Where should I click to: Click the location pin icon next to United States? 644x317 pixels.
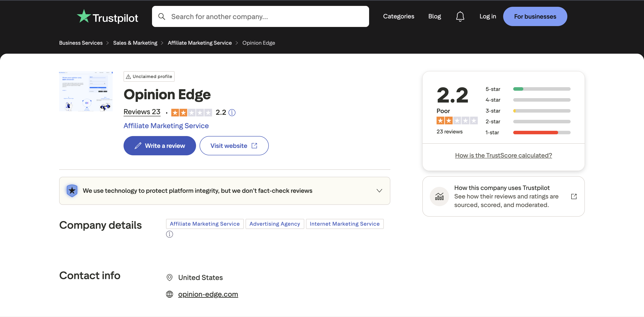click(x=170, y=278)
